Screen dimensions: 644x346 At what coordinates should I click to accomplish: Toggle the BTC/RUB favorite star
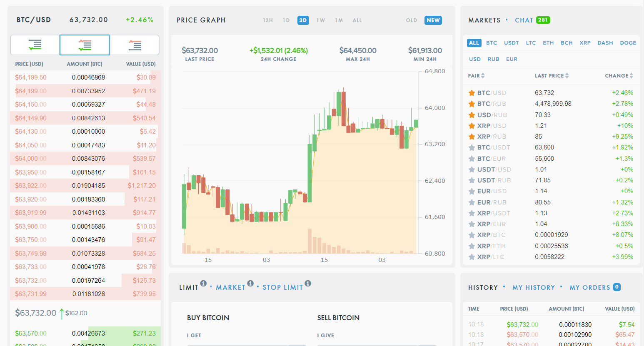[472, 104]
